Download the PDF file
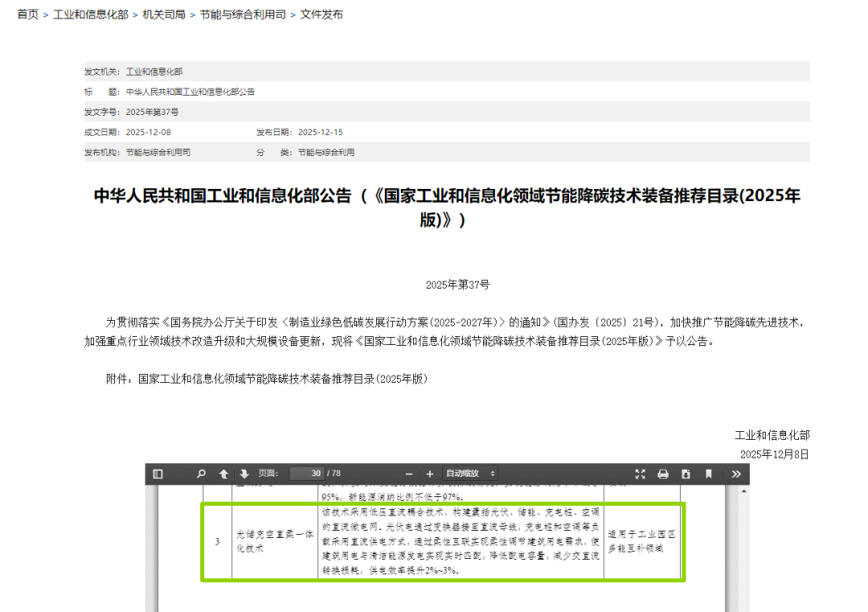The width and height of the screenshot is (868, 612). (x=686, y=474)
